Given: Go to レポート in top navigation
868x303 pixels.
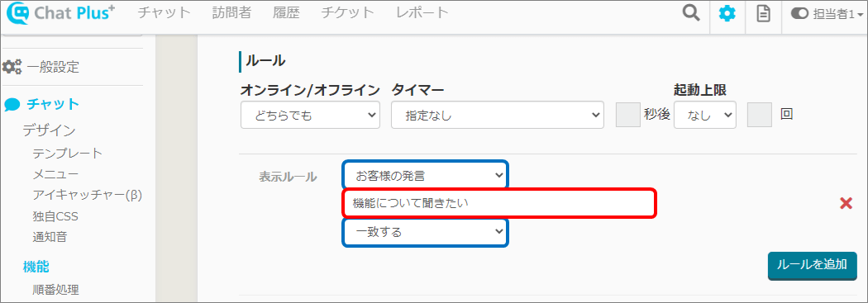Looking at the screenshot, I should pos(422,12).
